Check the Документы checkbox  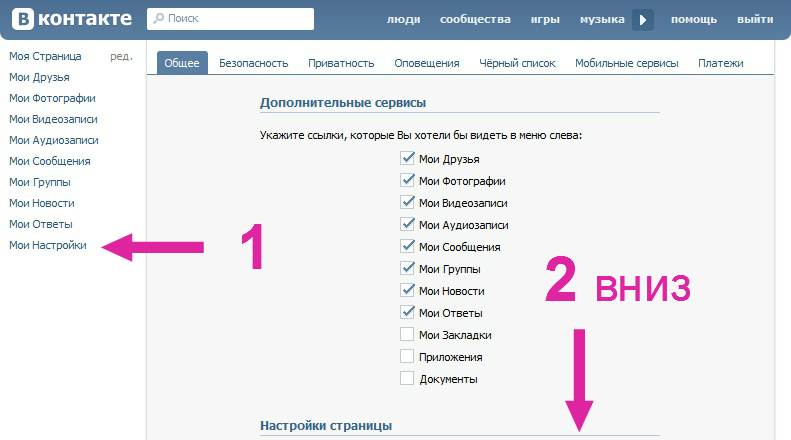[407, 378]
